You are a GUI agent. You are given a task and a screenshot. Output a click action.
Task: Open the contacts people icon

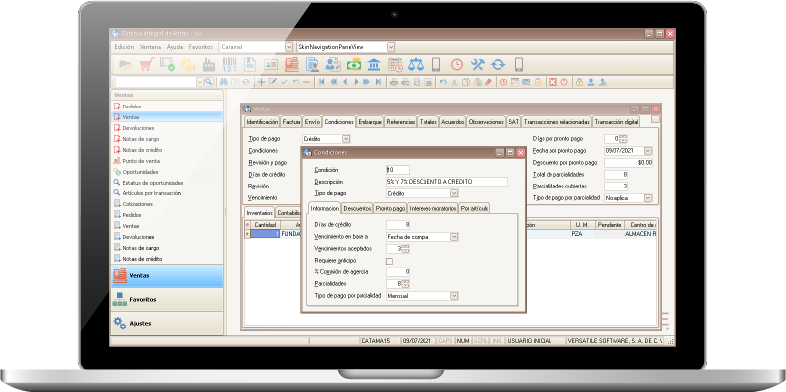333,65
